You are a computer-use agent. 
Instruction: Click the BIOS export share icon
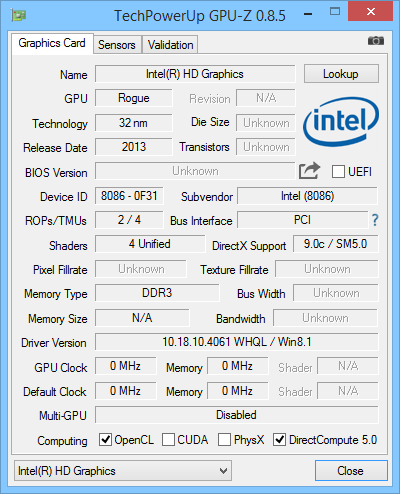click(x=309, y=171)
